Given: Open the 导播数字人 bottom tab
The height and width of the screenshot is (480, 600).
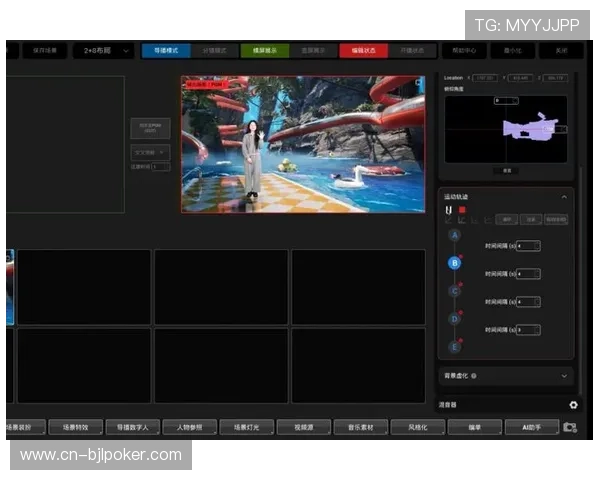Looking at the screenshot, I should [x=132, y=427].
